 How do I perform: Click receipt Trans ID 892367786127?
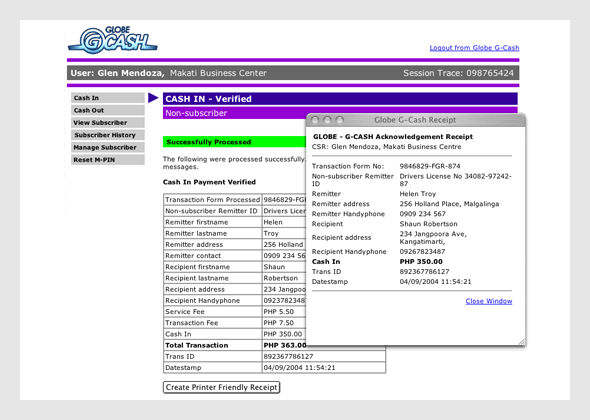click(x=424, y=272)
